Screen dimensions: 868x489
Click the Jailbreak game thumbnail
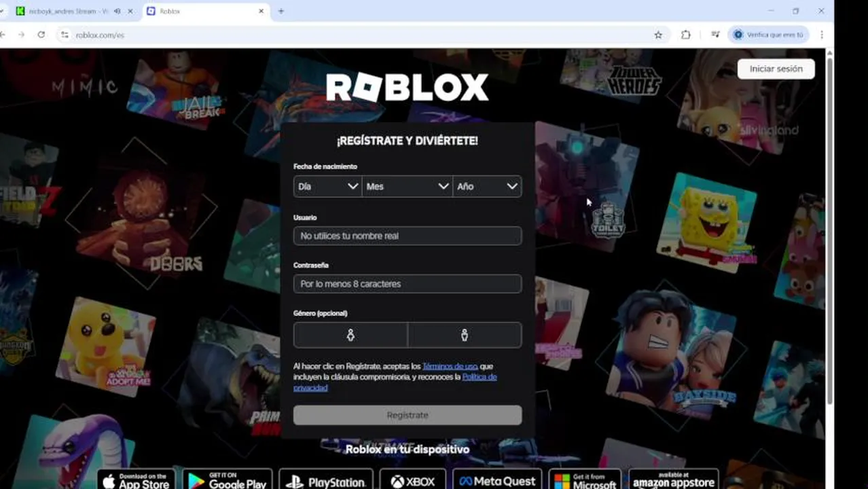click(x=177, y=88)
